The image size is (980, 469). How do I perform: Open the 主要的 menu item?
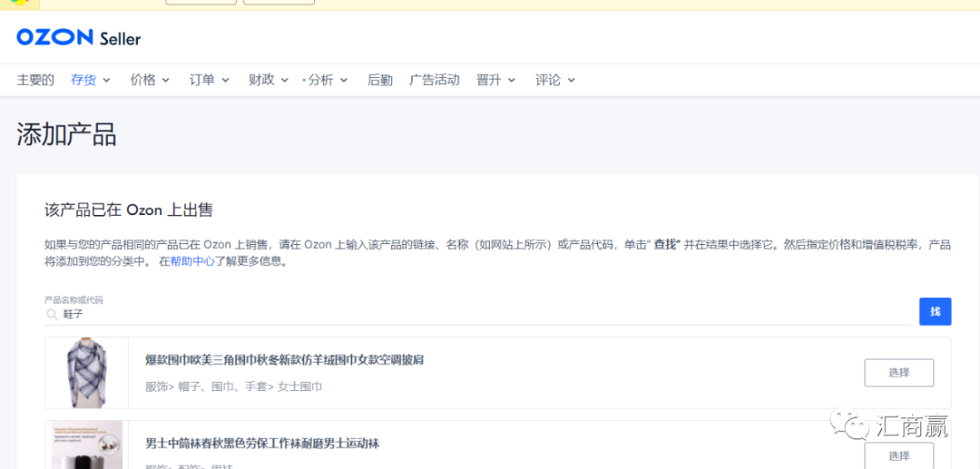pyautogui.click(x=35, y=80)
